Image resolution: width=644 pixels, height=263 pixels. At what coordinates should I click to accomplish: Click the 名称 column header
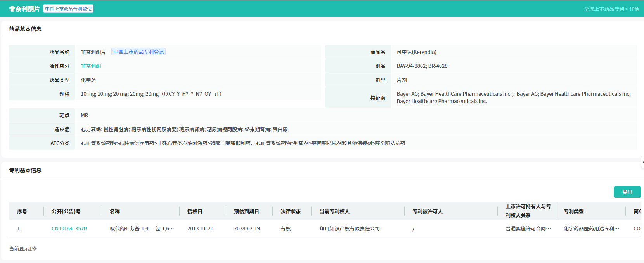115,211
